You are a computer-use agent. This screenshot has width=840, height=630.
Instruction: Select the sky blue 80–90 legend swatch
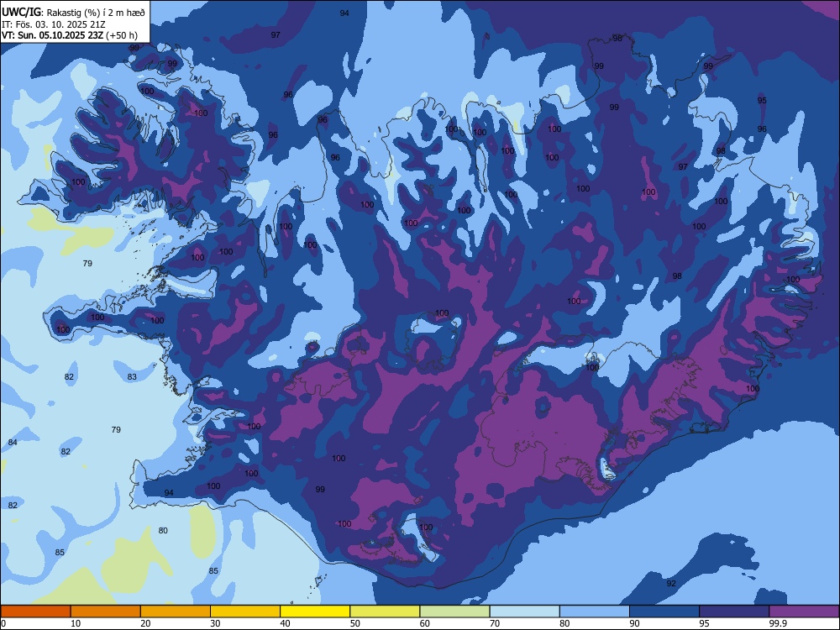595,612
